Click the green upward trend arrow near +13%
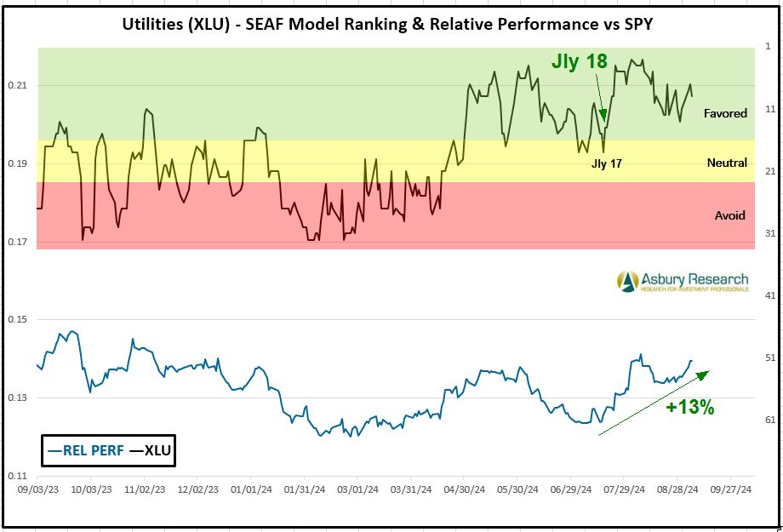The width and height of the screenshot is (783, 532). pos(654,402)
